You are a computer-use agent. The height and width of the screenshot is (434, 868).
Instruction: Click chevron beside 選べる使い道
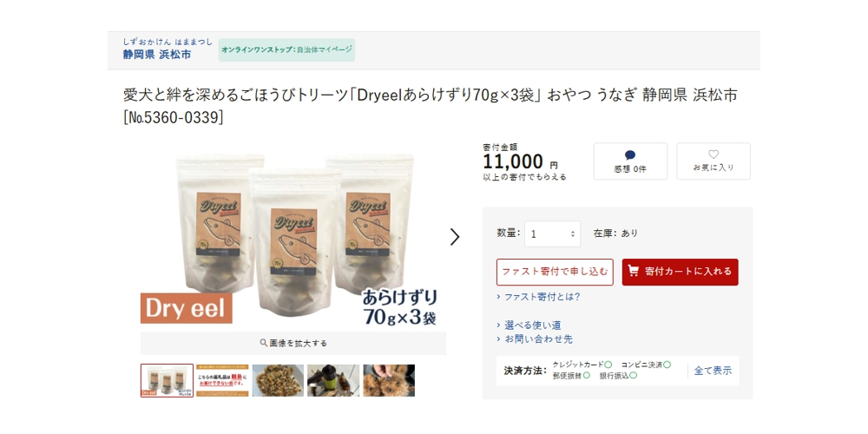pyautogui.click(x=499, y=325)
